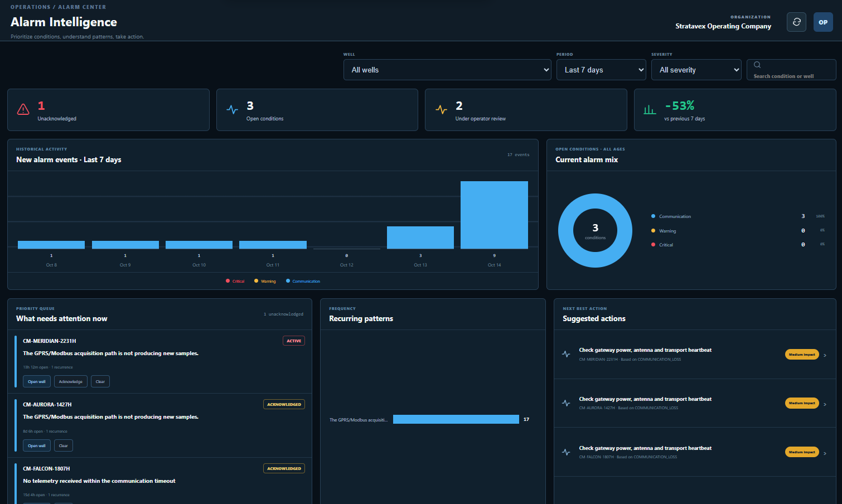Click the "No telemetry received within the communication timeout" text
842x504 pixels.
[x=99, y=481]
